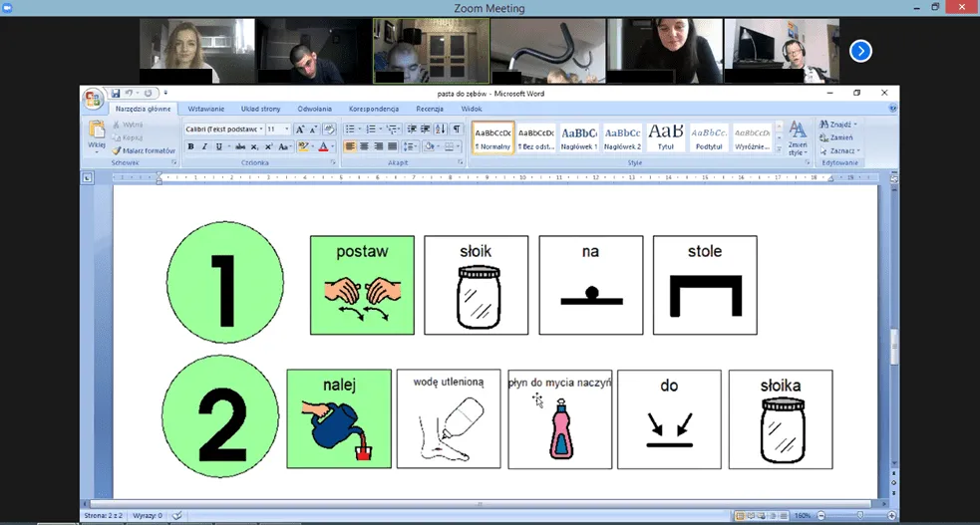Toggle left text alignment
Image resolution: width=980 pixels, height=525 pixels.
[350, 146]
